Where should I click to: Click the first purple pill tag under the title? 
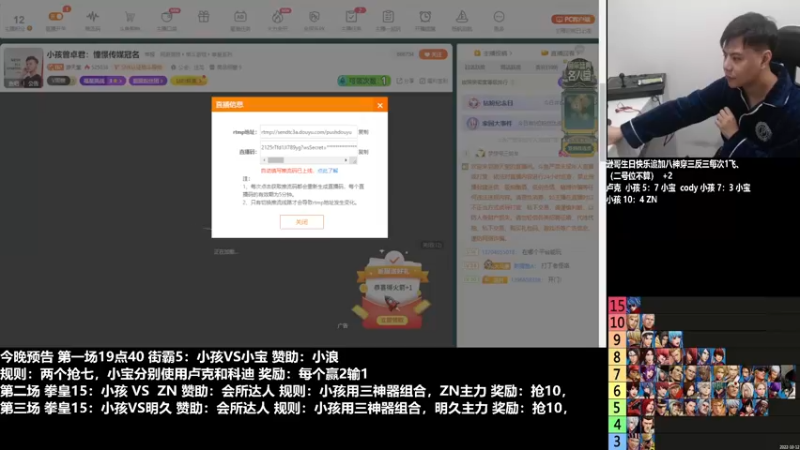tap(103, 81)
